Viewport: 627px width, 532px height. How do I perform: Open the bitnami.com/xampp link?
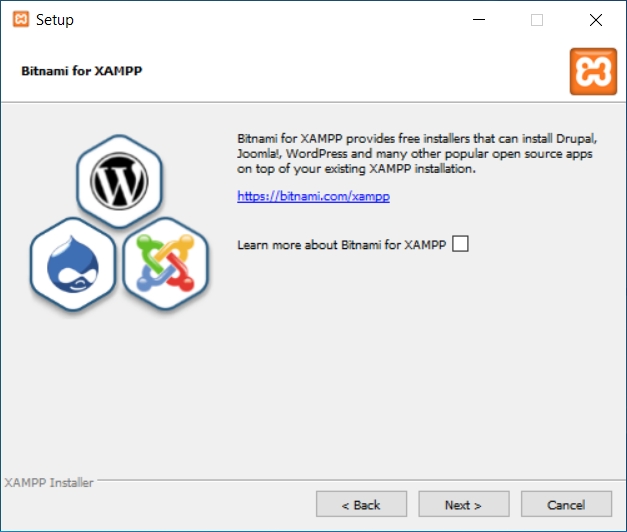[313, 197]
